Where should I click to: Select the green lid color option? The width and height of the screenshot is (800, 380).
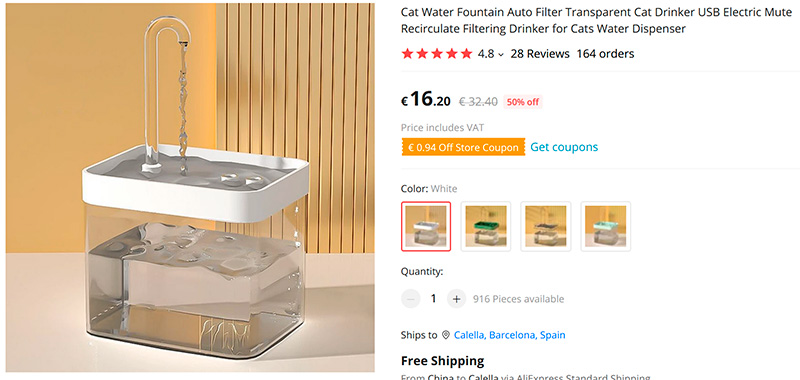tap(486, 226)
